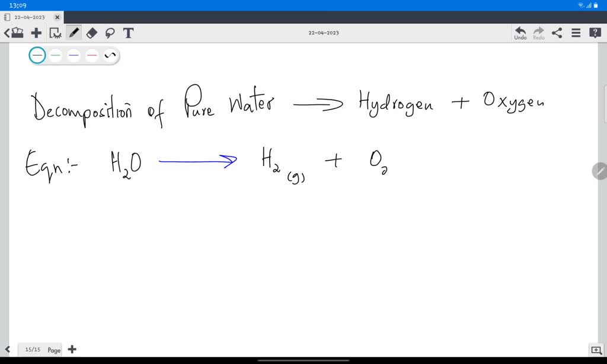
Task: Activate the Text tool
Action: click(x=128, y=33)
